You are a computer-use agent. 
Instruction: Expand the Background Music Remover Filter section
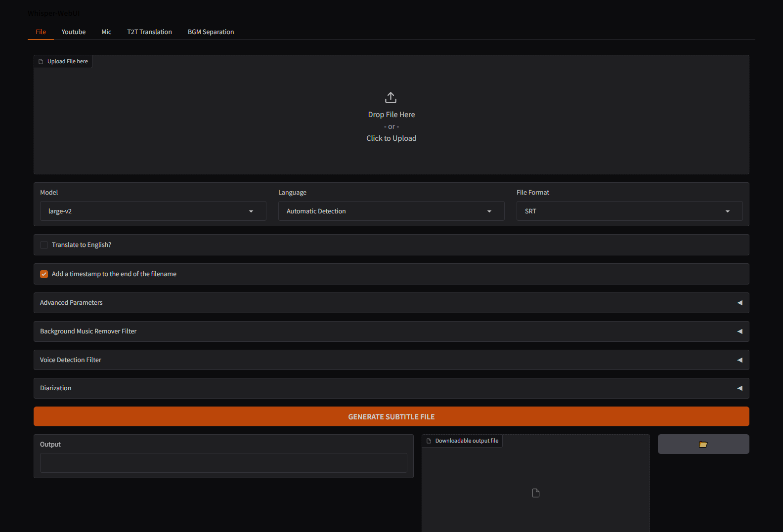[x=391, y=331]
